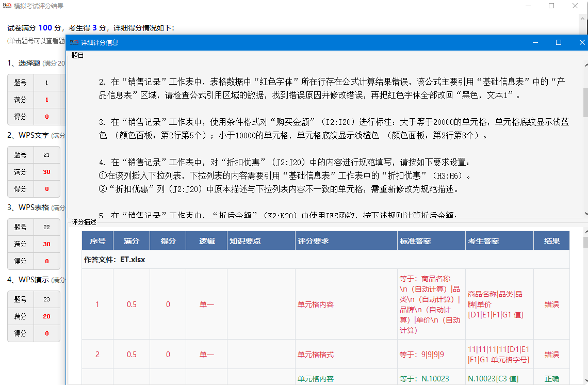Click the 模拟考试评分结果 window app icon

click(x=7, y=6)
